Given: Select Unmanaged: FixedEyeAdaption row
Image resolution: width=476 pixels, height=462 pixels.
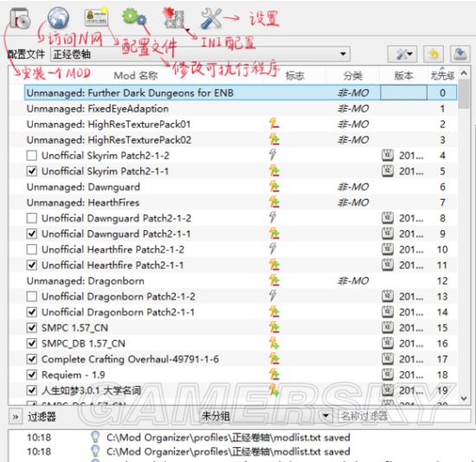Looking at the screenshot, I should coord(234,109).
